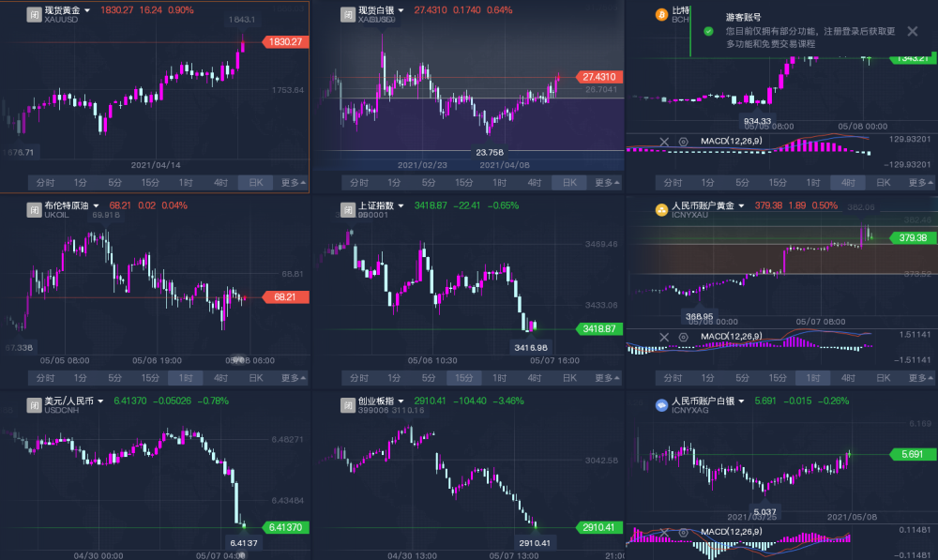Open MACD settings on the Bitcoin chart
Image resolution: width=938 pixels, height=560 pixels.
point(683,142)
